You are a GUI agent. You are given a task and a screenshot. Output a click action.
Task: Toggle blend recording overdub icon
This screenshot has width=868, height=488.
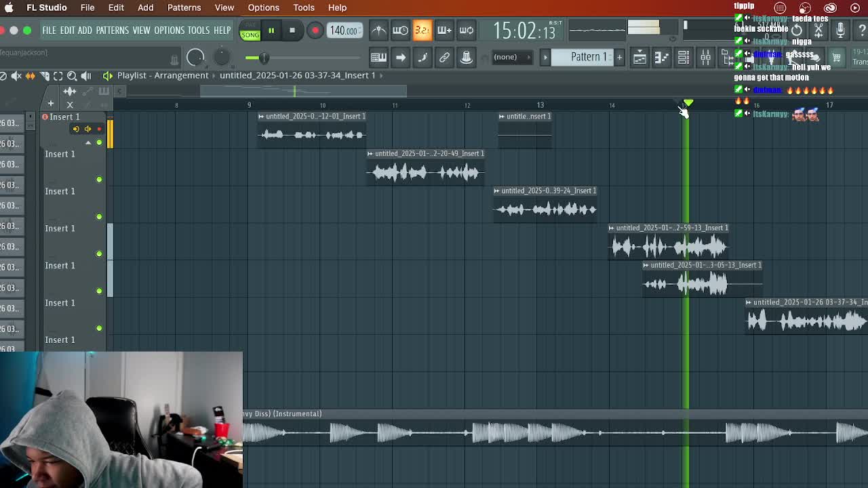coord(444,30)
